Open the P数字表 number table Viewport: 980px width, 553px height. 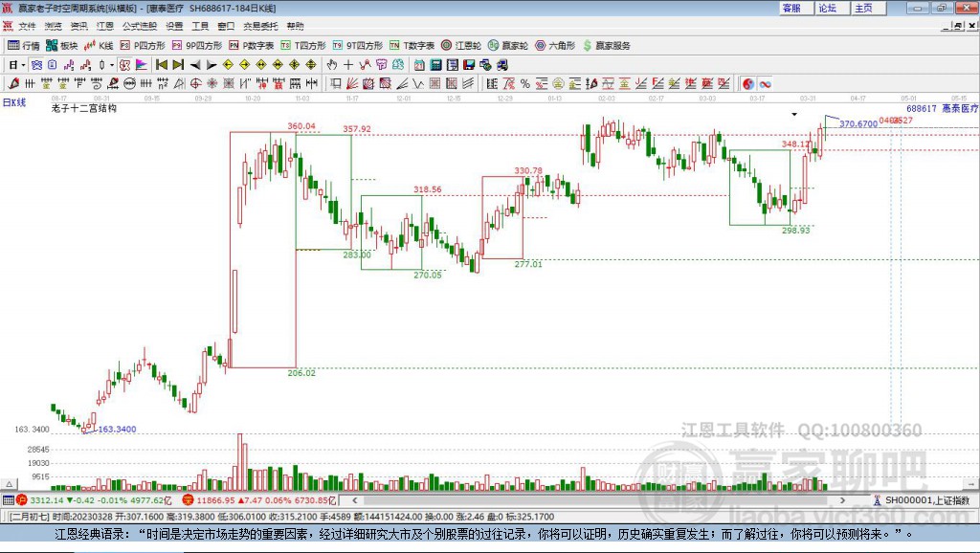pyautogui.click(x=252, y=46)
